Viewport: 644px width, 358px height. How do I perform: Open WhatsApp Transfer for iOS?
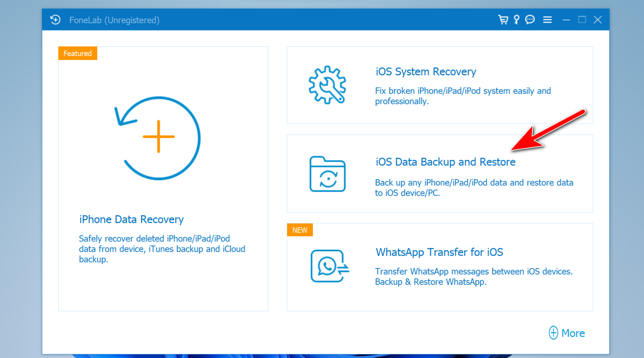point(439,252)
